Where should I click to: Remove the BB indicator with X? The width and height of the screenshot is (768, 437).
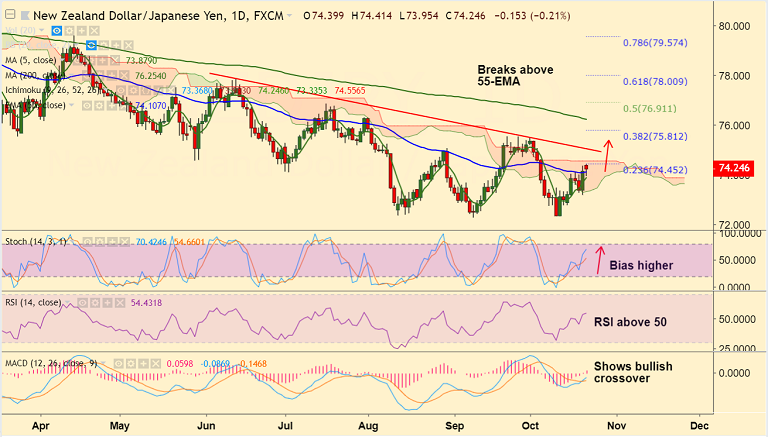pyautogui.click(x=128, y=45)
